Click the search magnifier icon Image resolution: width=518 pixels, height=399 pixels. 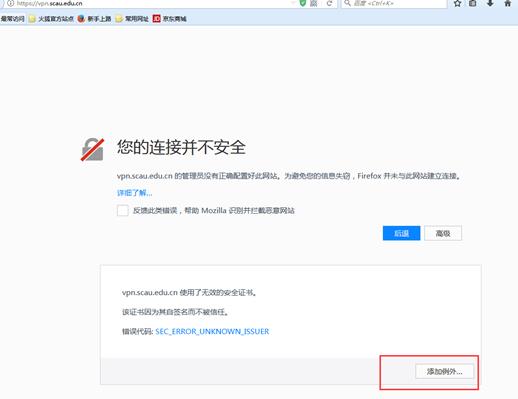[347, 3]
